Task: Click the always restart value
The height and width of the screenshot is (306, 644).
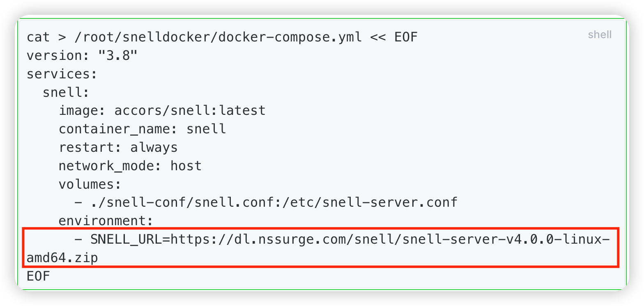Action: pyautogui.click(x=154, y=147)
